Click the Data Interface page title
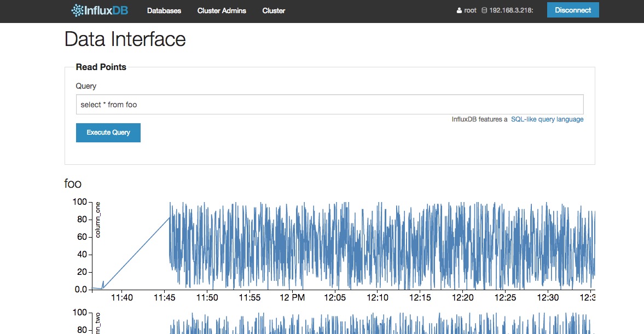The width and height of the screenshot is (644, 334). 125,39
